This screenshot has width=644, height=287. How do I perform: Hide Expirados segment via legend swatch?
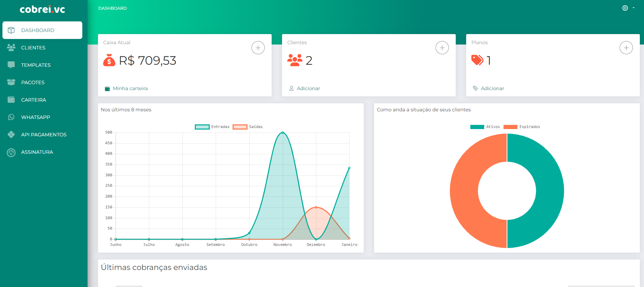(510, 127)
